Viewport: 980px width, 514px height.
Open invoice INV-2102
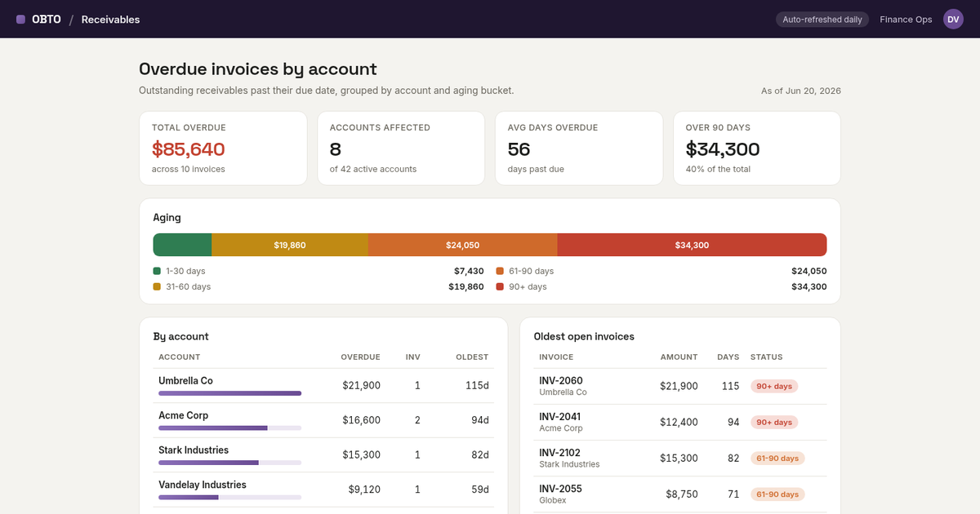pos(561,453)
